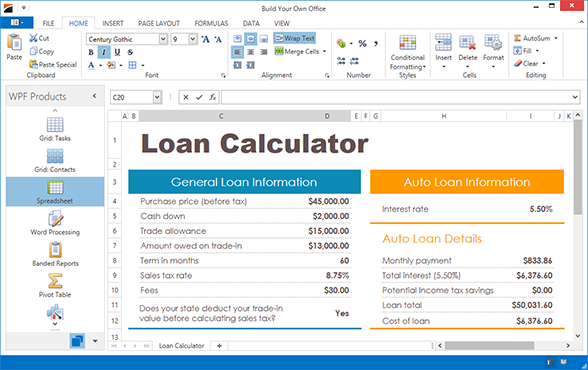Click the Paste icon in Clipboard group
This screenshot has width=588, height=370.
click(x=14, y=42)
